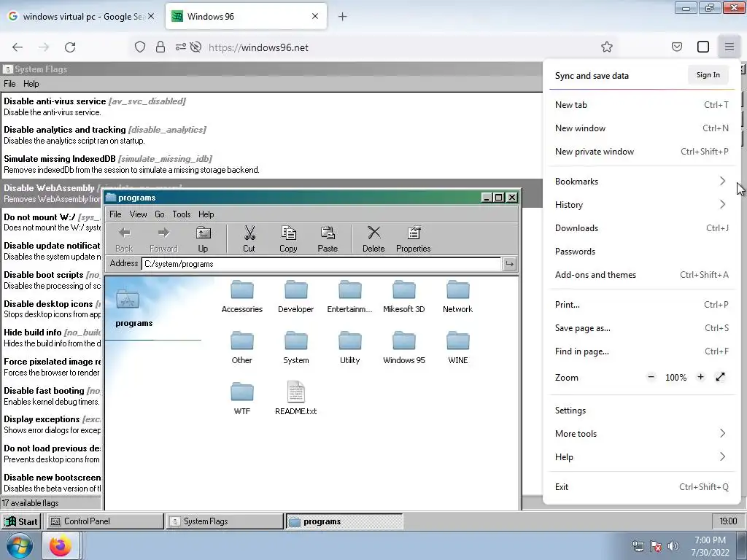Click the address bar Go arrow button
747x560 pixels.
pos(510,264)
